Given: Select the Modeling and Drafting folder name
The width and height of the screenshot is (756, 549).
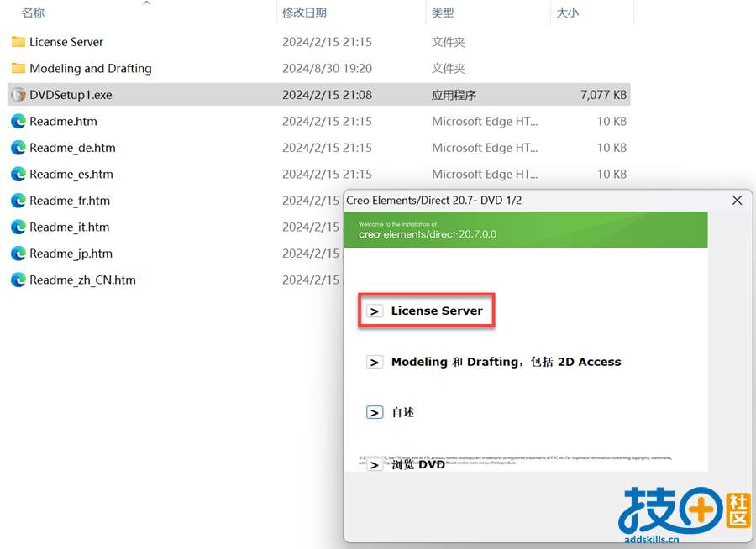Looking at the screenshot, I should click(90, 69).
